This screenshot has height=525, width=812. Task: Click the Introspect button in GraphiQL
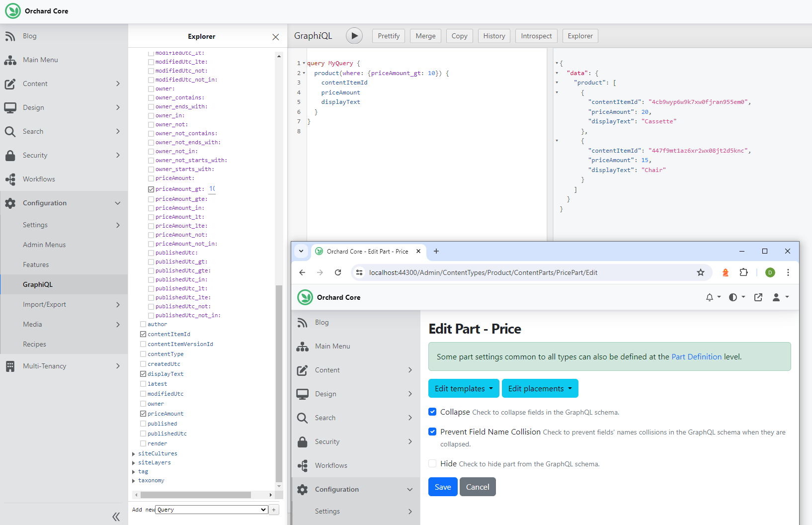click(x=536, y=36)
